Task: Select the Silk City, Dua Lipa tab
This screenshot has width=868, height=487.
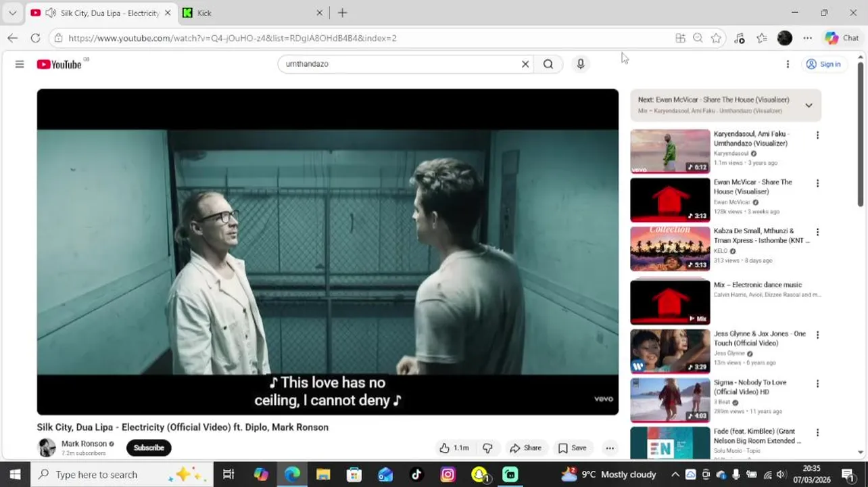Action: click(101, 13)
